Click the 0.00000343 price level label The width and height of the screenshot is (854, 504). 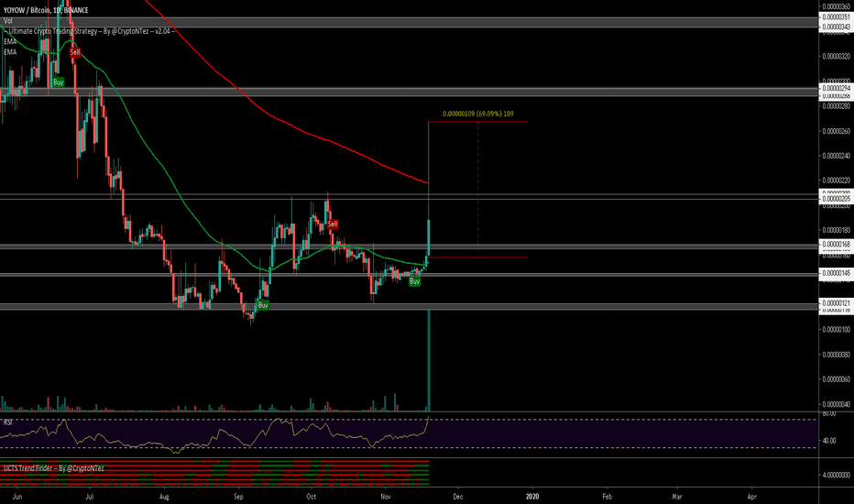(836, 27)
